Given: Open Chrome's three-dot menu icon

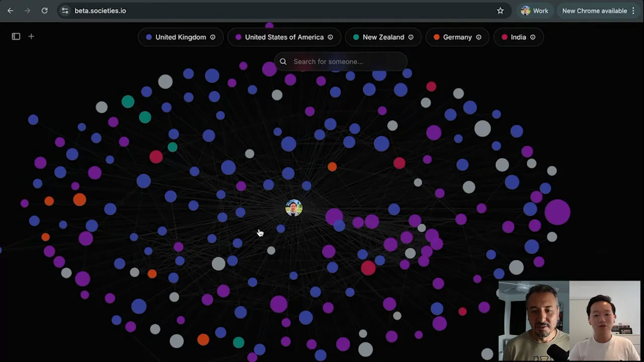Looking at the screenshot, I should click(x=633, y=10).
